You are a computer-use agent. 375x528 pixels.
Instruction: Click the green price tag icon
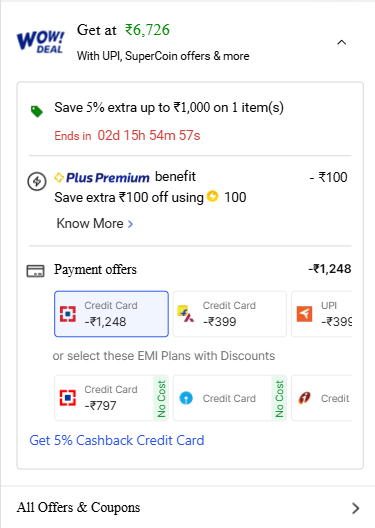point(37,111)
